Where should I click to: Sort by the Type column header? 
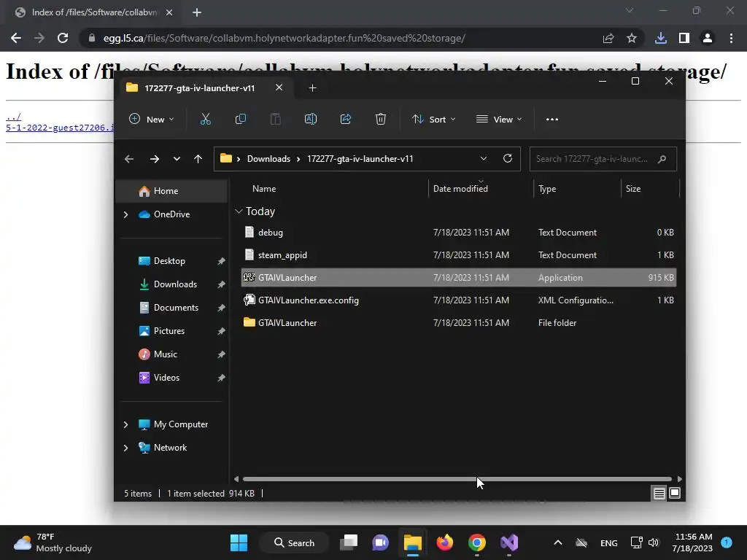(x=547, y=189)
